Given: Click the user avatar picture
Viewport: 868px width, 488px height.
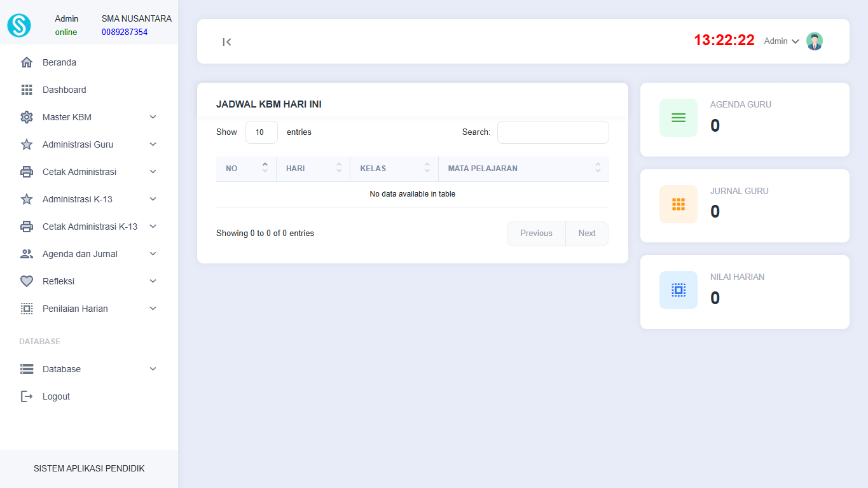Looking at the screenshot, I should 814,41.
